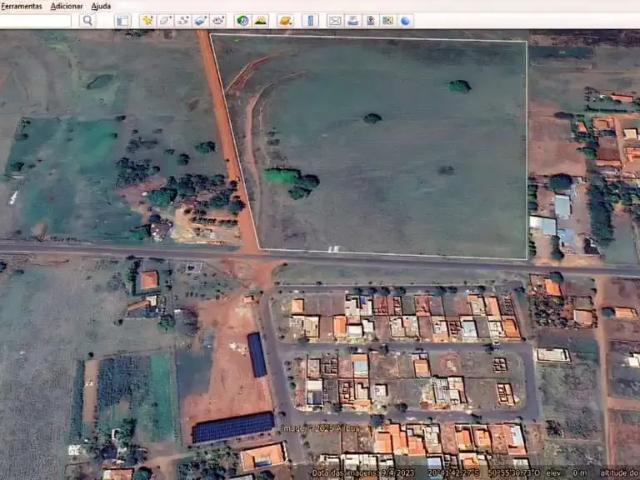
Task: Click the Email envelope icon
Action: 335,20
